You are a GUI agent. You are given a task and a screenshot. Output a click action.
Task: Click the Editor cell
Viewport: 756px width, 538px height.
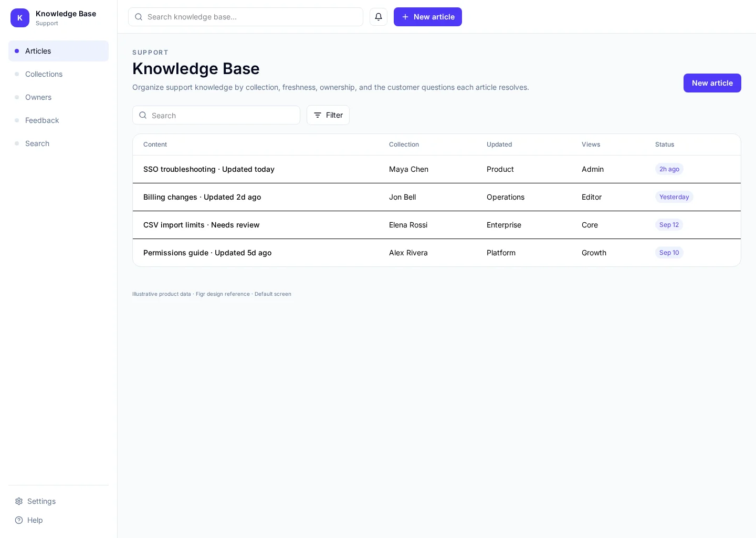[x=592, y=197]
